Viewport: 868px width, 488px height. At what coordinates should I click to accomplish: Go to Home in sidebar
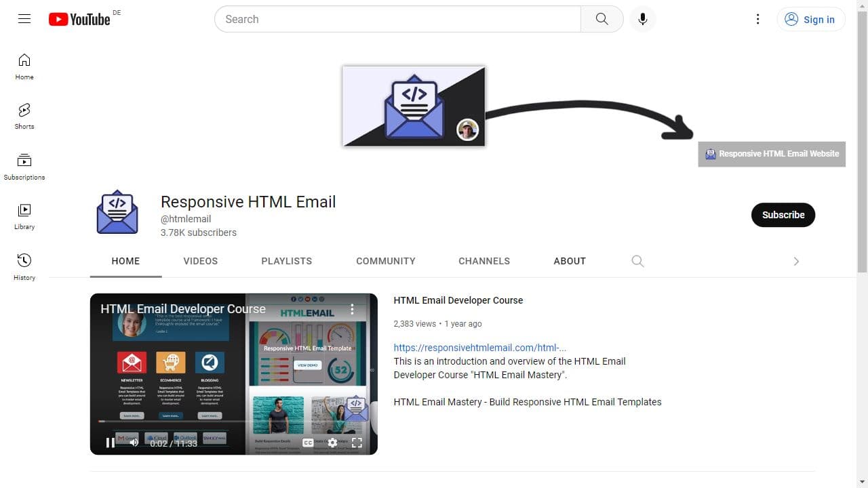click(24, 67)
